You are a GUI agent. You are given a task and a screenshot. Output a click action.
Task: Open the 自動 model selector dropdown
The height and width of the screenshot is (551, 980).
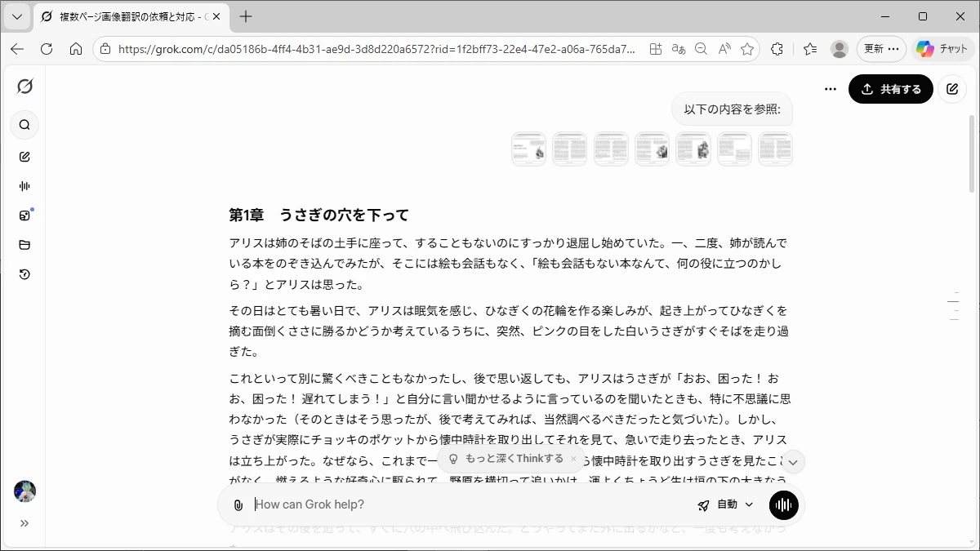(725, 505)
